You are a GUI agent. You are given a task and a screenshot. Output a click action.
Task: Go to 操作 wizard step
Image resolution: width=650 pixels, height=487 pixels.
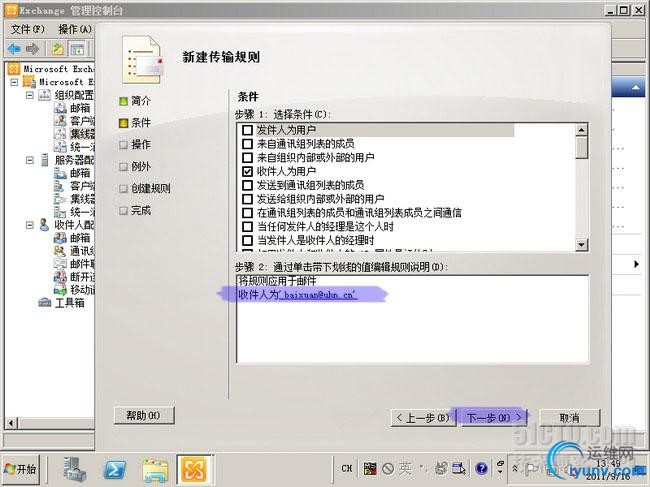(135, 145)
